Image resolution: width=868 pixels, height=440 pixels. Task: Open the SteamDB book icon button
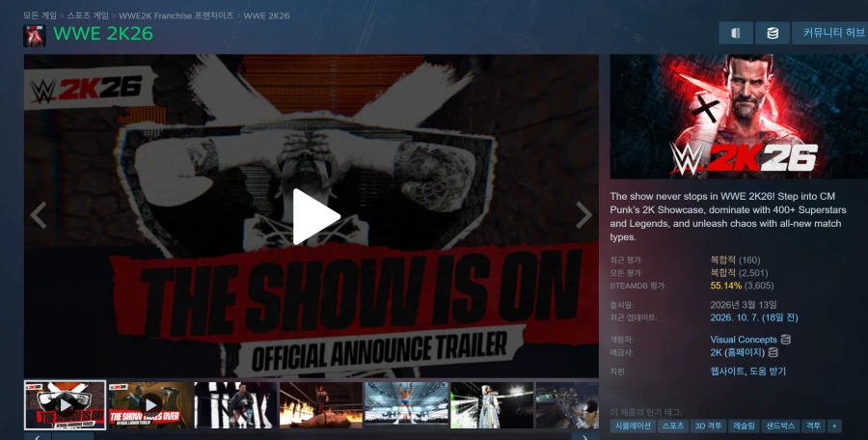tap(736, 33)
